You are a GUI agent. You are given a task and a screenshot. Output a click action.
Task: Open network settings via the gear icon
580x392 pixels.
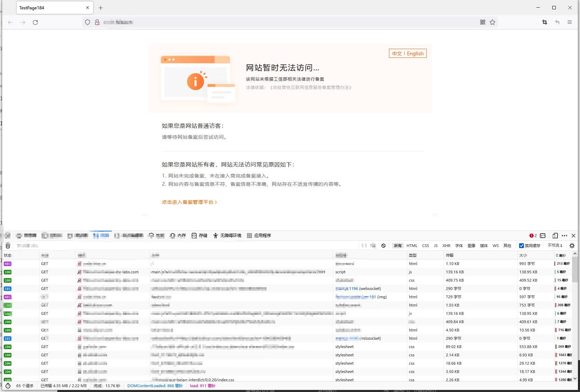tap(573, 246)
